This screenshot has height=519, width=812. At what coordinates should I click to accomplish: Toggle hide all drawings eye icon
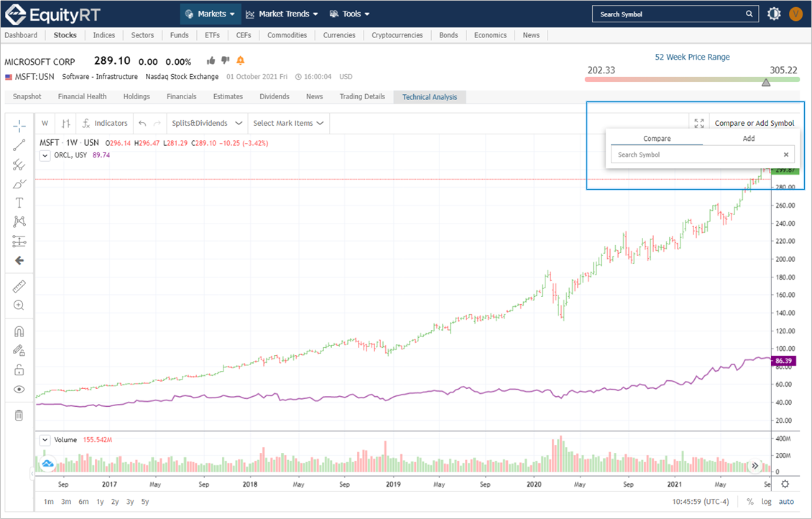click(19, 390)
